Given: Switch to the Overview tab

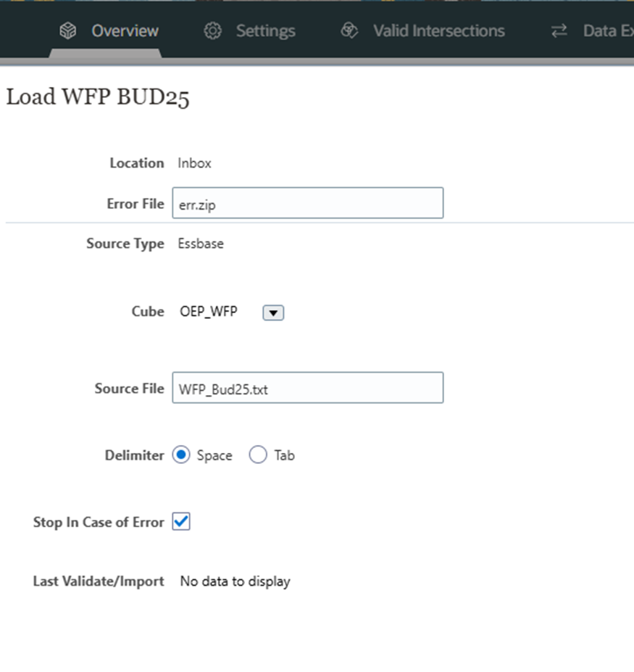Looking at the screenshot, I should pyautogui.click(x=124, y=31).
